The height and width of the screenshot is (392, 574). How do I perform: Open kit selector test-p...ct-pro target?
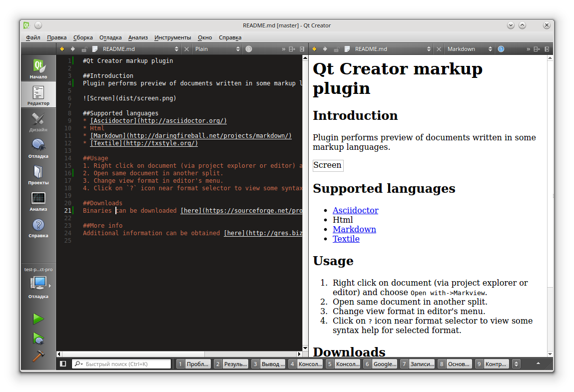[38, 283]
